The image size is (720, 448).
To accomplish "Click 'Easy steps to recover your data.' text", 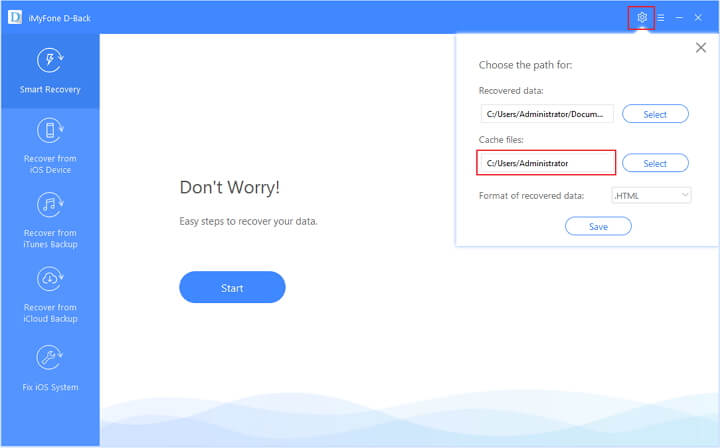I will (248, 221).
